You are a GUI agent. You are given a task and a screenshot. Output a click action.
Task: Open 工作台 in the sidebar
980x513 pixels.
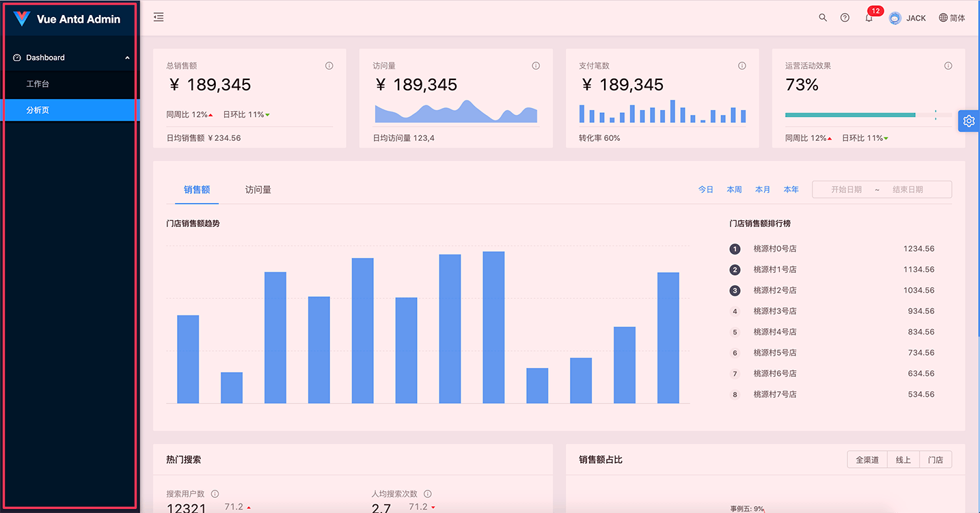click(38, 84)
